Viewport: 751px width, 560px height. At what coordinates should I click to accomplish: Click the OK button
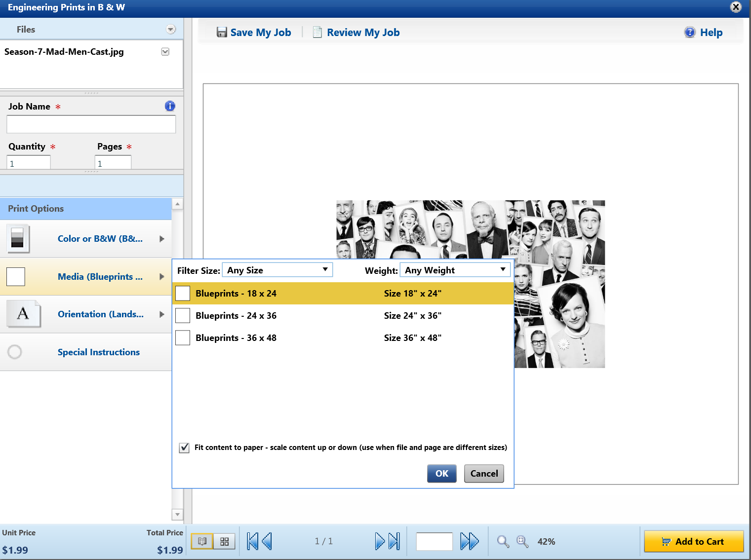click(x=442, y=474)
